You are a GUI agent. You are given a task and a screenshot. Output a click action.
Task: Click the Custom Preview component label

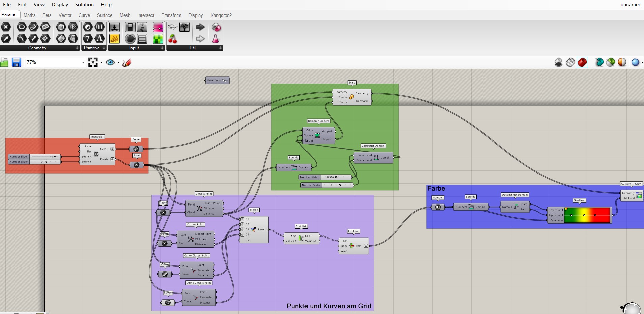coord(631,184)
